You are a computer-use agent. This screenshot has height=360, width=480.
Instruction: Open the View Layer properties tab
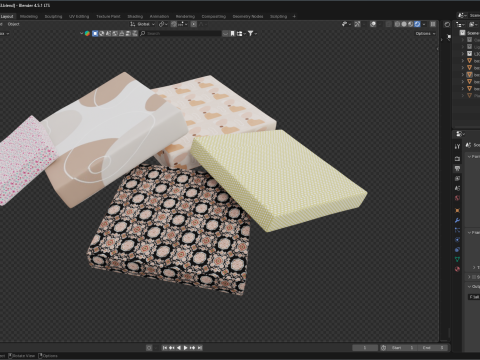pyautogui.click(x=457, y=178)
